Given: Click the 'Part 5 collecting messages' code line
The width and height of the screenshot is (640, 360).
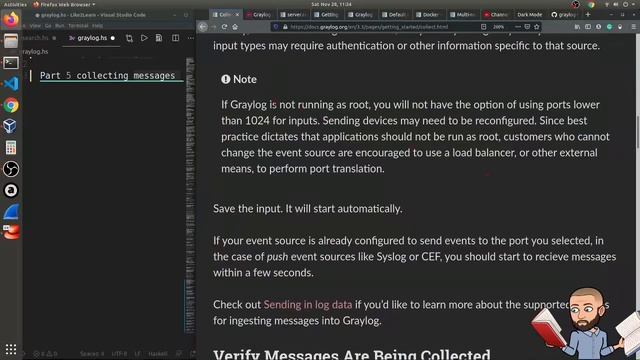Looking at the screenshot, I should pos(107,76).
